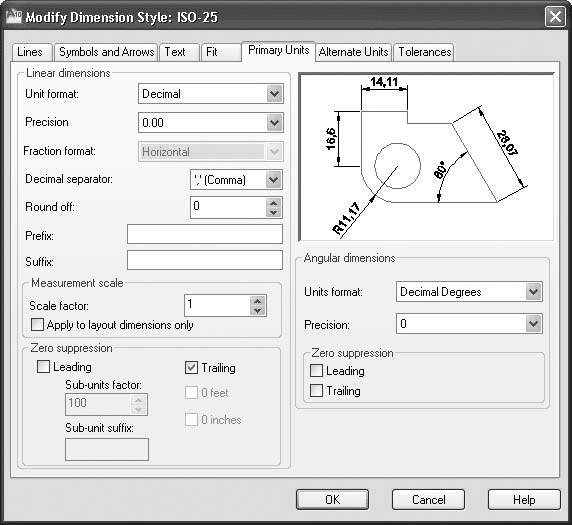Check Apply to layout dimensions only

(x=37, y=324)
